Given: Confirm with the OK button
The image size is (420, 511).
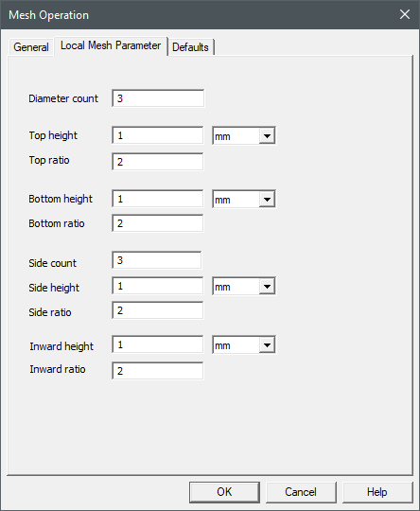Looking at the screenshot, I should (x=224, y=492).
